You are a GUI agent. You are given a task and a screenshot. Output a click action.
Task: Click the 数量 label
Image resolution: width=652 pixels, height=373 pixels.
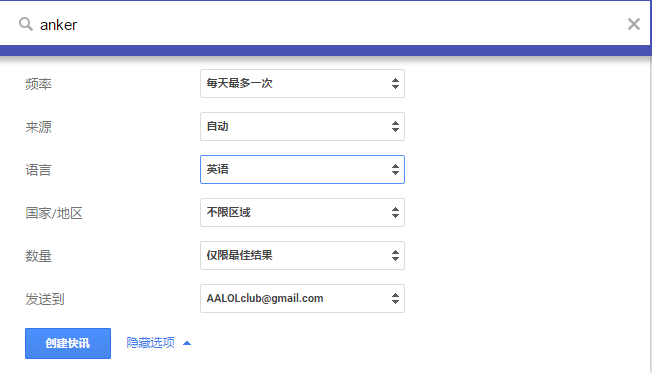[x=38, y=256]
